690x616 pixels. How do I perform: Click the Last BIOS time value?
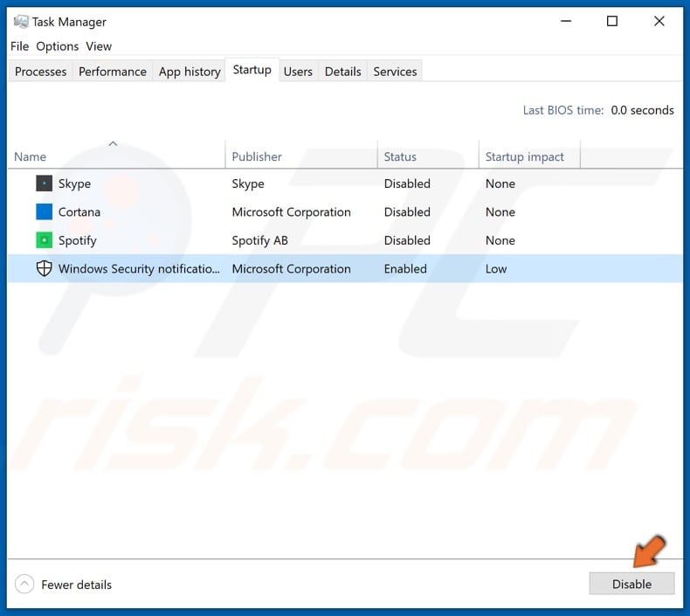click(642, 110)
